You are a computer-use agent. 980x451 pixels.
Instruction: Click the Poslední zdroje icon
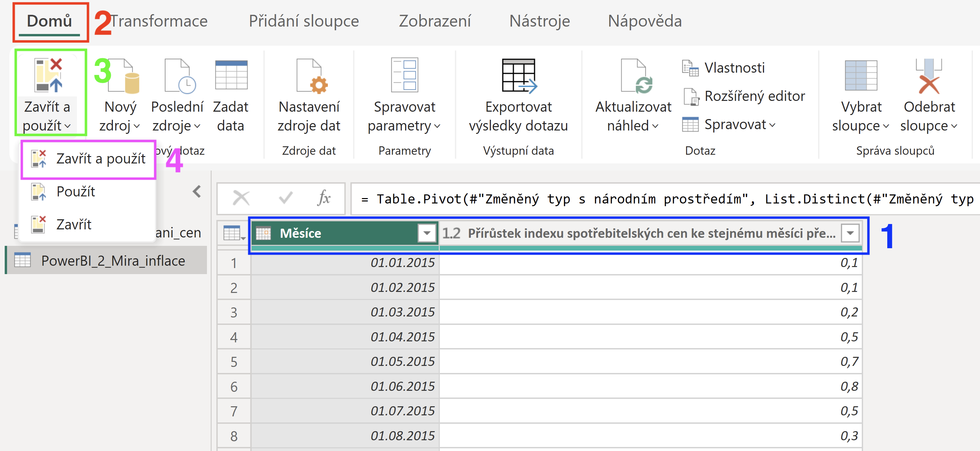180,76
